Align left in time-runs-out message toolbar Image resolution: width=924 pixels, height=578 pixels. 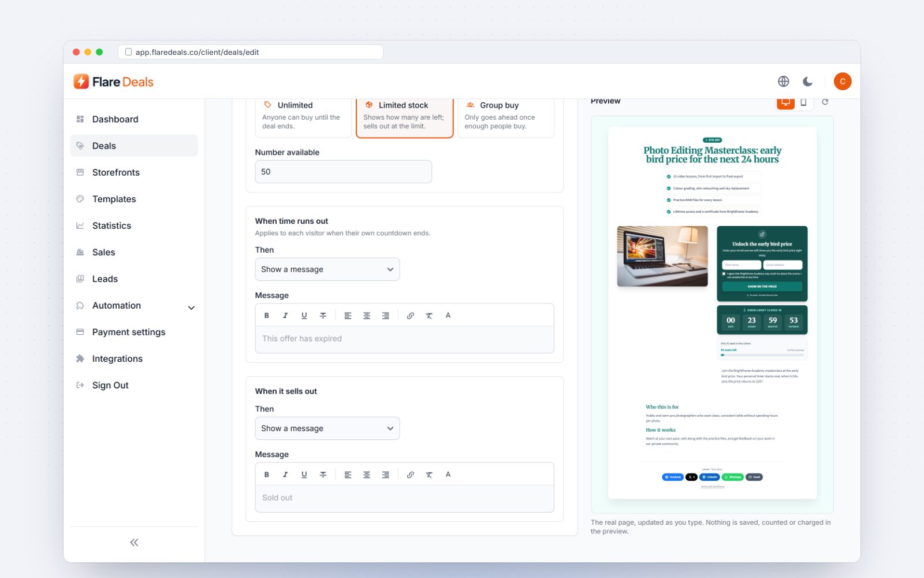[x=348, y=316]
